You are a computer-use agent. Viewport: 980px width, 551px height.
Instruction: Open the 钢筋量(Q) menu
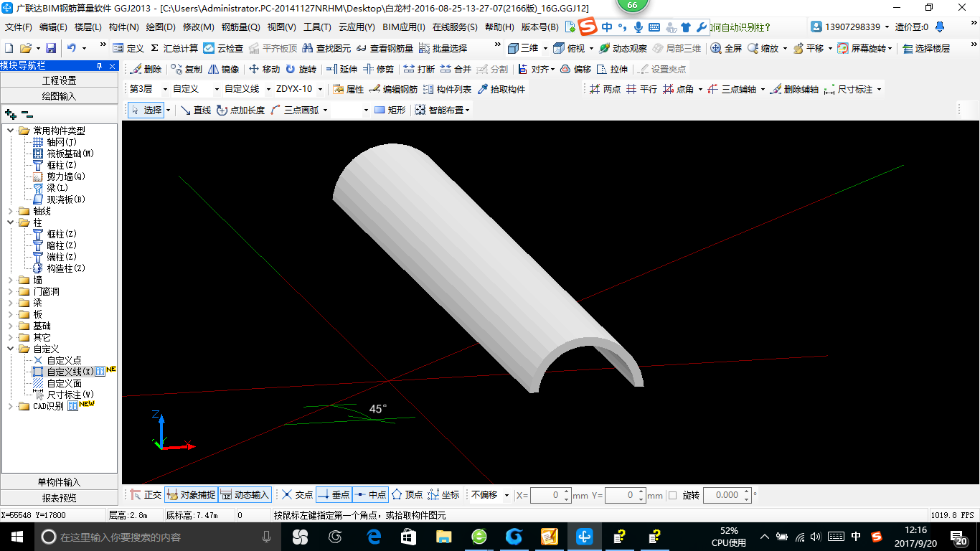241,27
